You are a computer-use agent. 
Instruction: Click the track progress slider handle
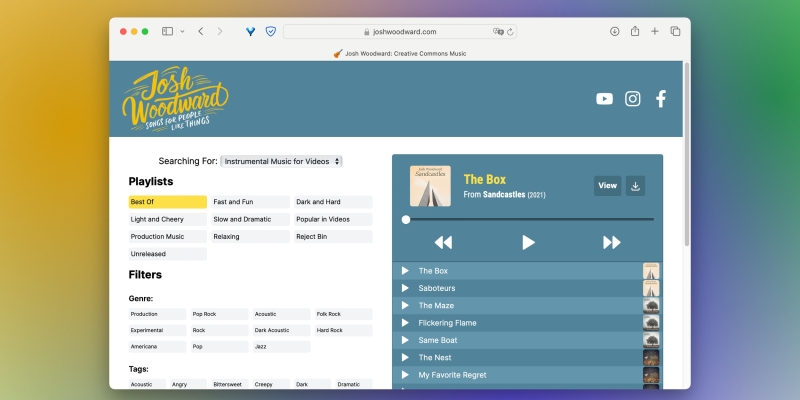(406, 219)
